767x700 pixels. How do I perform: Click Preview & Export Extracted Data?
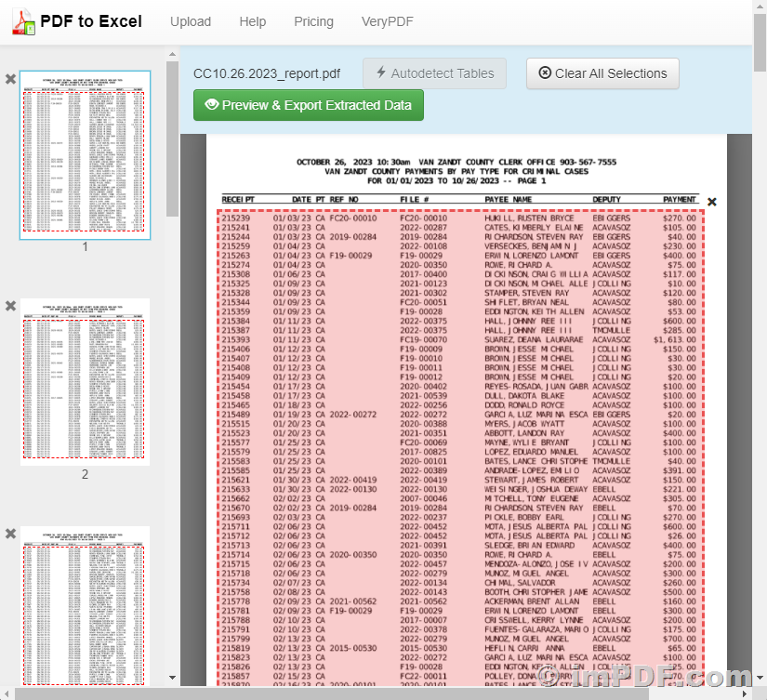pos(308,105)
